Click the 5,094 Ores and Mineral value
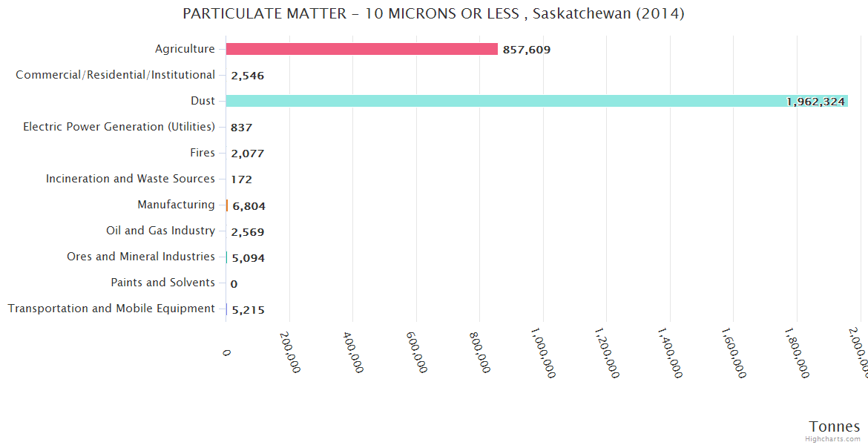Image resolution: width=868 pixels, height=445 pixels. pyautogui.click(x=248, y=258)
